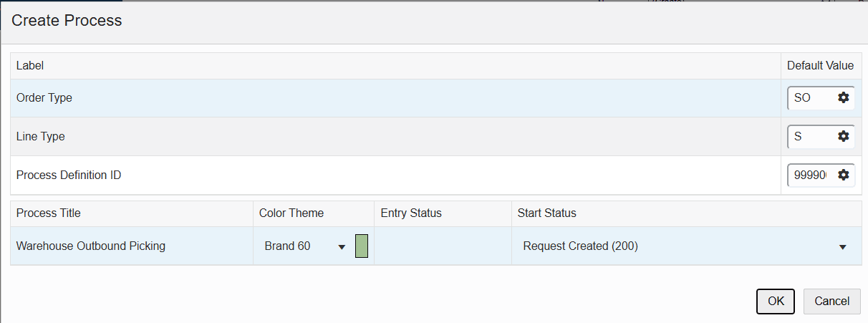
Task: Click the Process Title column header
Action: pos(132,213)
